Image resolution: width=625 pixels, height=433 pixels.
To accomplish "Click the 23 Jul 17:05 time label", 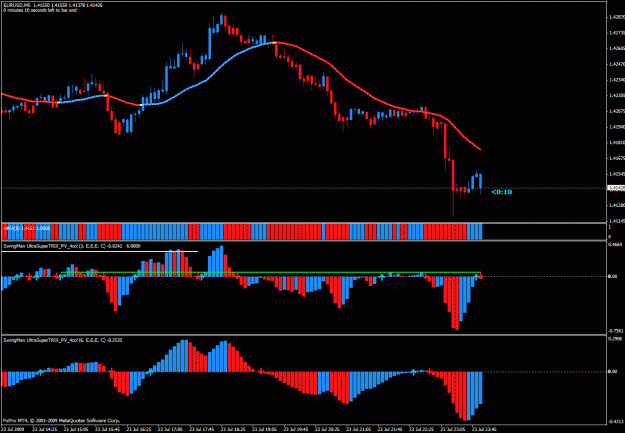I will click(x=169, y=429).
